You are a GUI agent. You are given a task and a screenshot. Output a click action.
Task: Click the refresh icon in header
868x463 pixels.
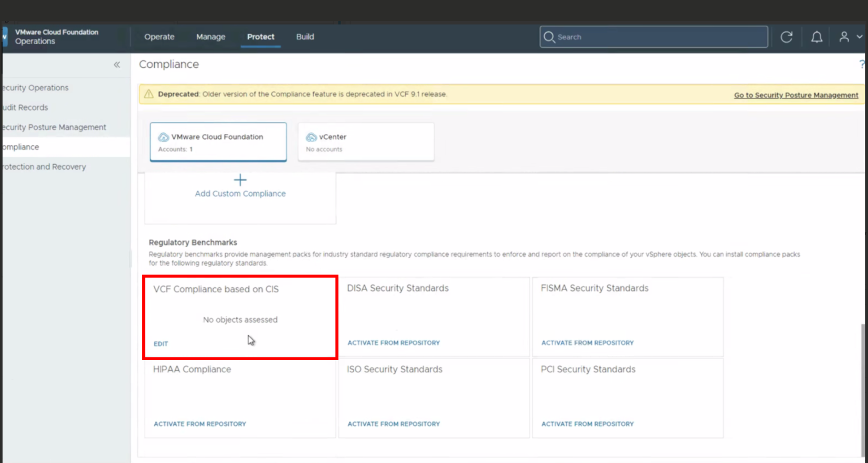(x=786, y=37)
